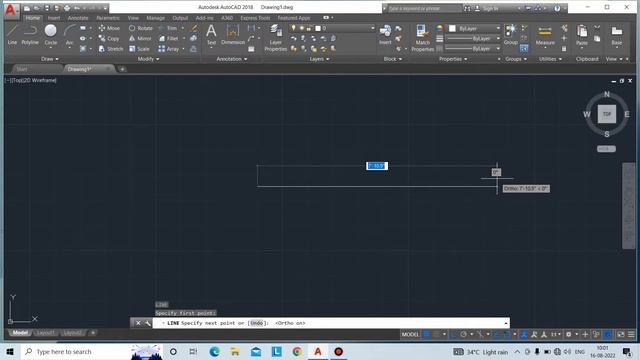This screenshot has width=640, height=360.
Task: Click the Undo option in command line
Action: [x=256, y=323]
